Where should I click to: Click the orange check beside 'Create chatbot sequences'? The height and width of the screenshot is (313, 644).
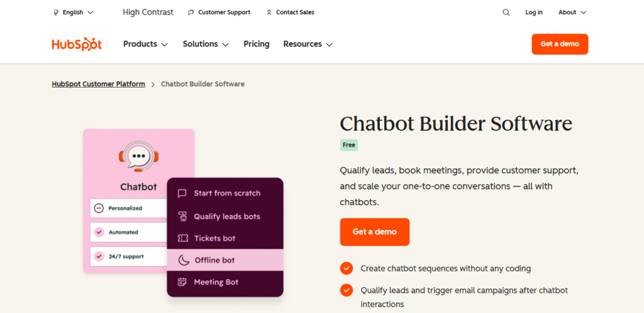347,268
